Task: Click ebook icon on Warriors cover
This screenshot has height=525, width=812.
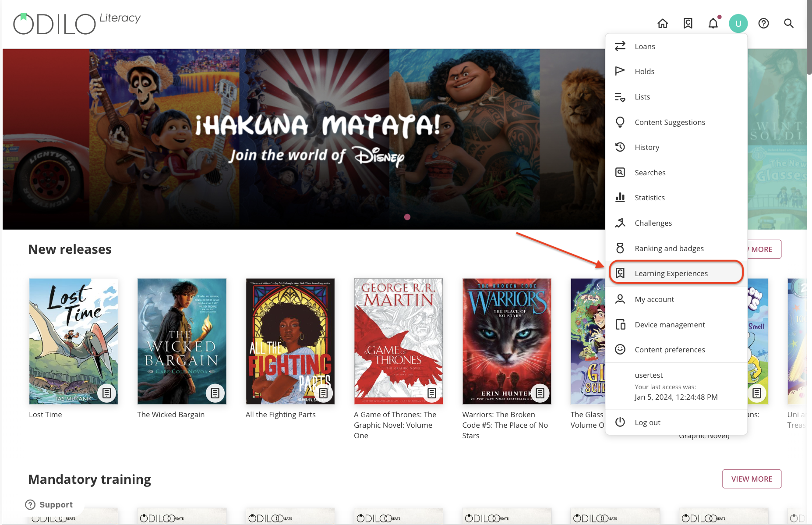Action: tap(540, 393)
